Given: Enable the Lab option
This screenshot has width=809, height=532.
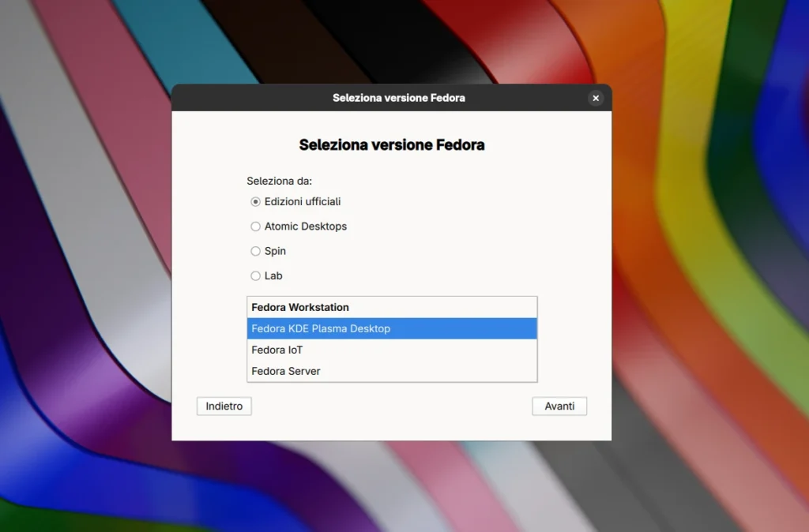Looking at the screenshot, I should coord(254,275).
